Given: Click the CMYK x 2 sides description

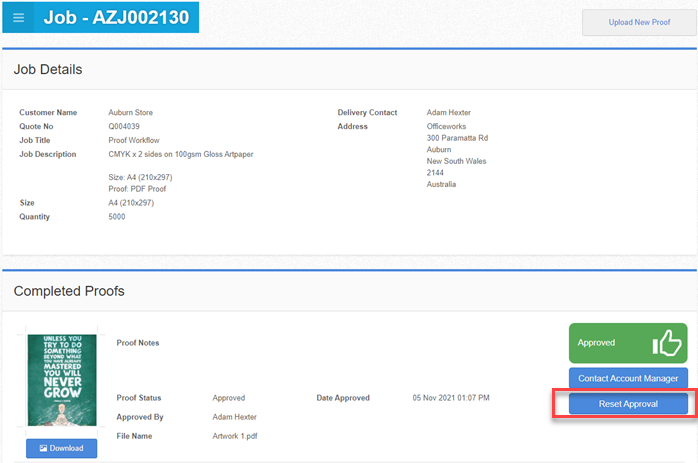Looking at the screenshot, I should point(181,154).
